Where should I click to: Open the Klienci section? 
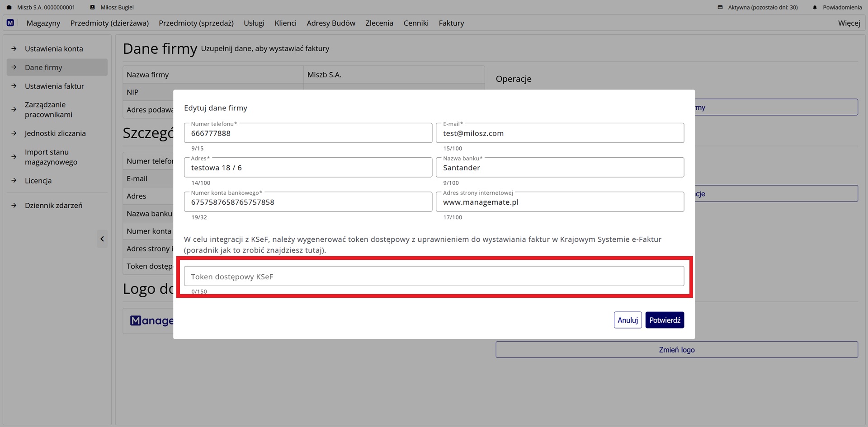(285, 23)
